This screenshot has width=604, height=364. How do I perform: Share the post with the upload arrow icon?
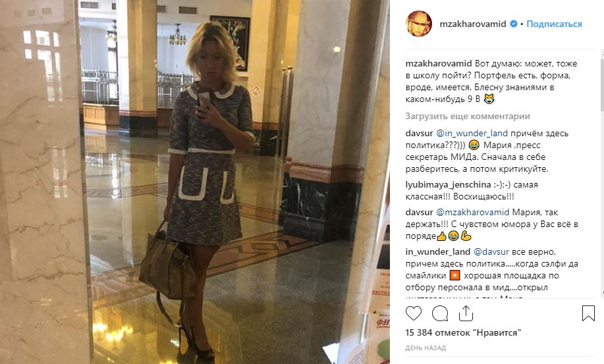click(x=466, y=313)
